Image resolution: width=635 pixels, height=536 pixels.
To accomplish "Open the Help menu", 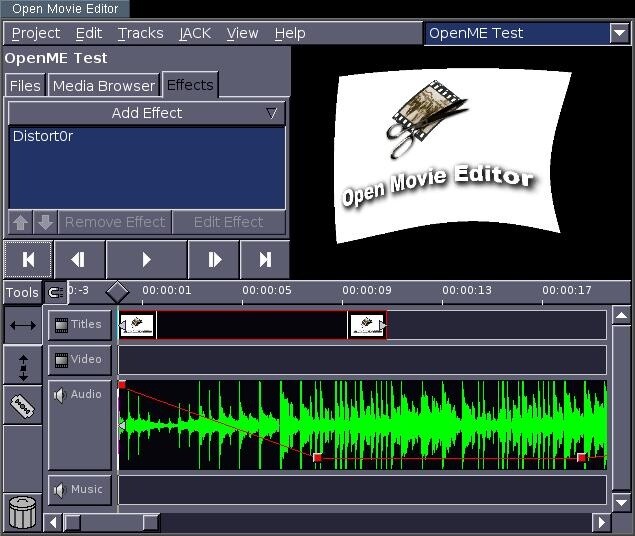I will click(x=290, y=33).
